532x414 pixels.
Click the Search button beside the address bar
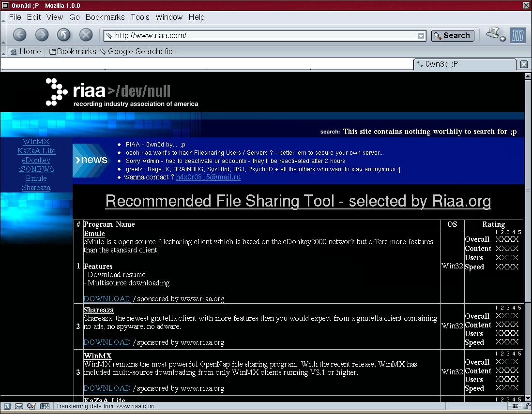[x=453, y=36]
